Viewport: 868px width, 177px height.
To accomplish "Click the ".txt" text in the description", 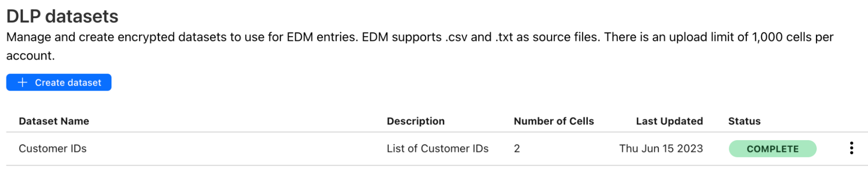I will click(x=504, y=37).
